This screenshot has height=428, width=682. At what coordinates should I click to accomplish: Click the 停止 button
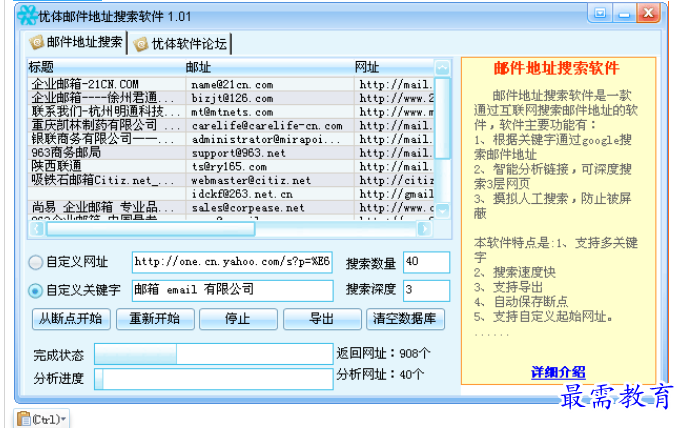[x=238, y=319]
